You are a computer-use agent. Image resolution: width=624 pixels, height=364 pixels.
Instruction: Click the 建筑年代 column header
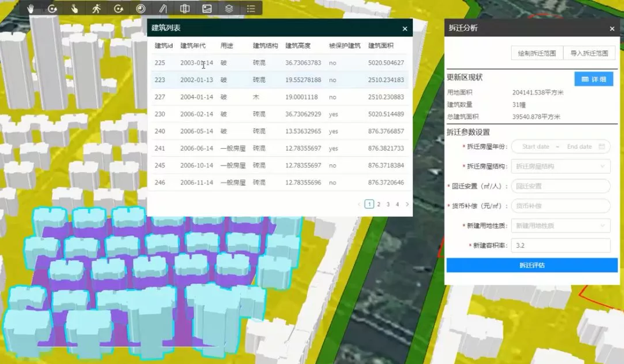[x=193, y=46]
